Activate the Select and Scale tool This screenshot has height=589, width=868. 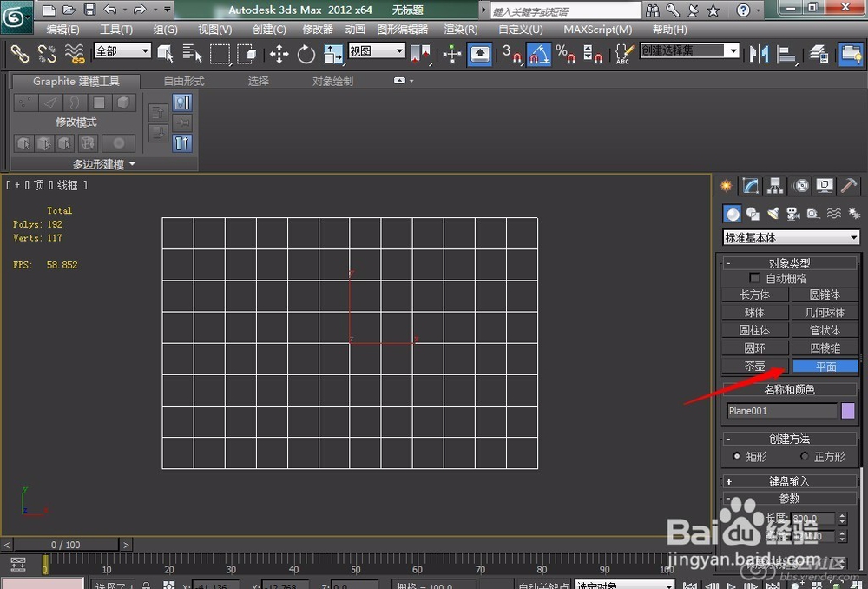pos(333,54)
